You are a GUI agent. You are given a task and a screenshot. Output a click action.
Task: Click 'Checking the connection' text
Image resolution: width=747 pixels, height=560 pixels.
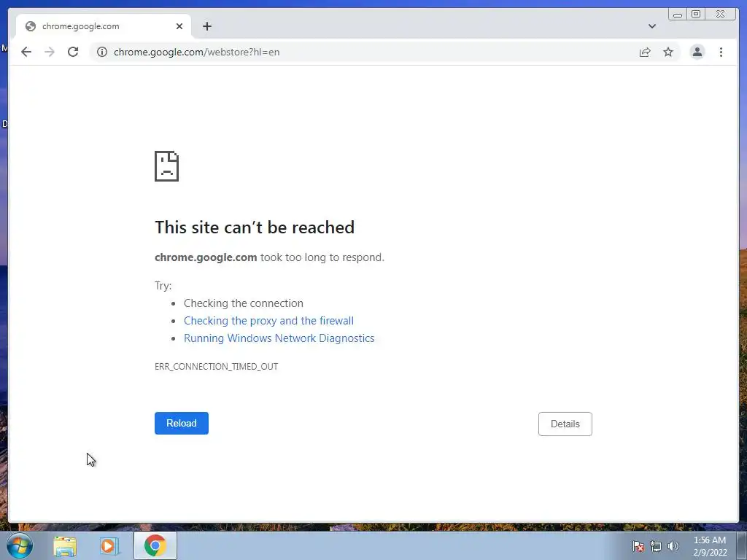pos(244,303)
